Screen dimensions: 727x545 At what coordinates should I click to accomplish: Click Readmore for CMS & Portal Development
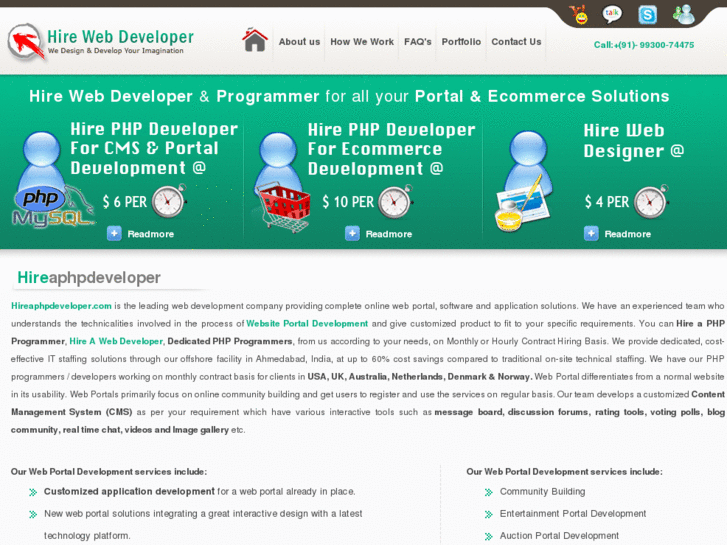click(151, 234)
